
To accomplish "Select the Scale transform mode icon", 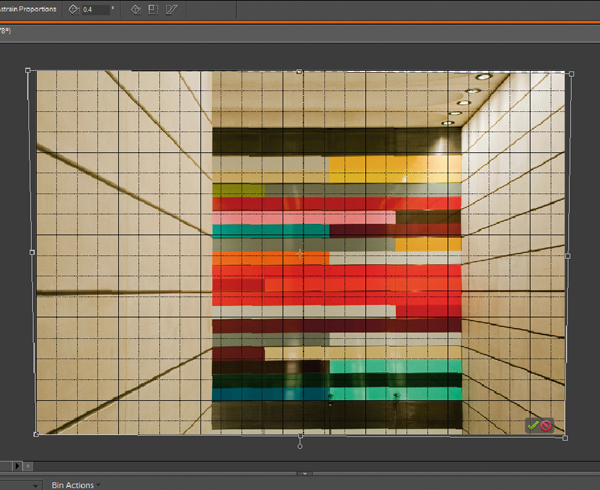I will point(153,10).
